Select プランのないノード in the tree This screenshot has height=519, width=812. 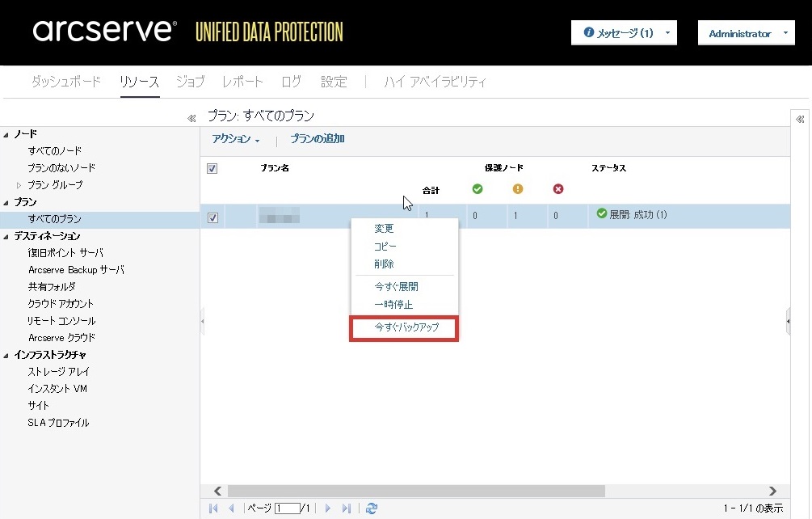point(61,168)
